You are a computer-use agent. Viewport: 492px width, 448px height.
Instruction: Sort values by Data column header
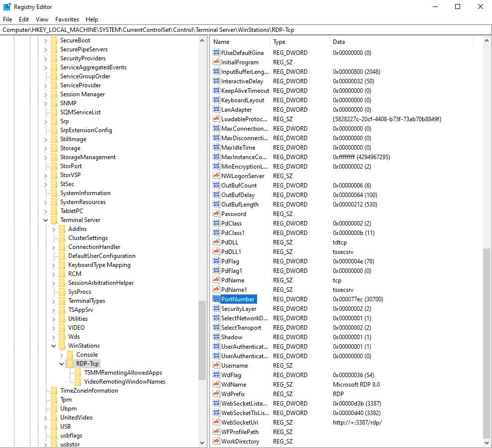[401, 42]
